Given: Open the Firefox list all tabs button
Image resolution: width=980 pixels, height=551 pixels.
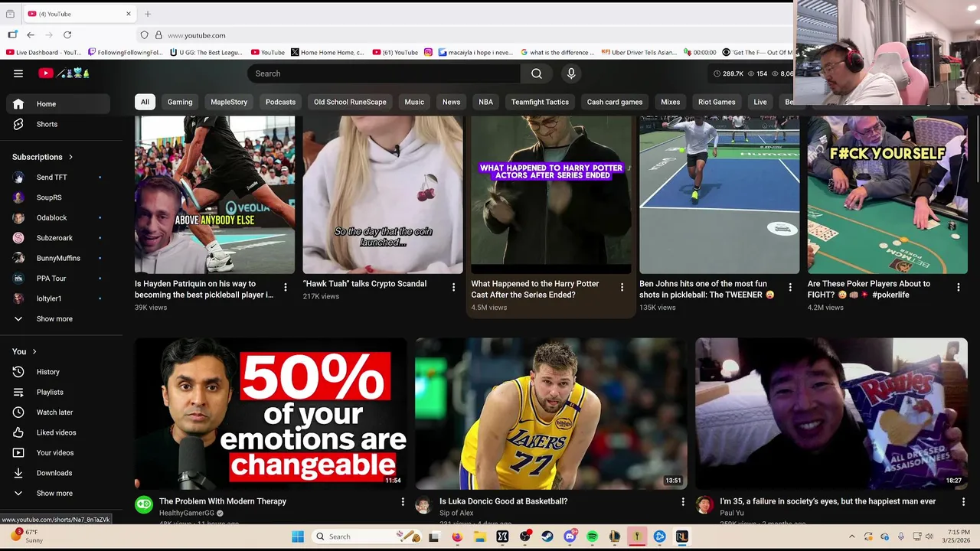Looking at the screenshot, I should click(10, 14).
